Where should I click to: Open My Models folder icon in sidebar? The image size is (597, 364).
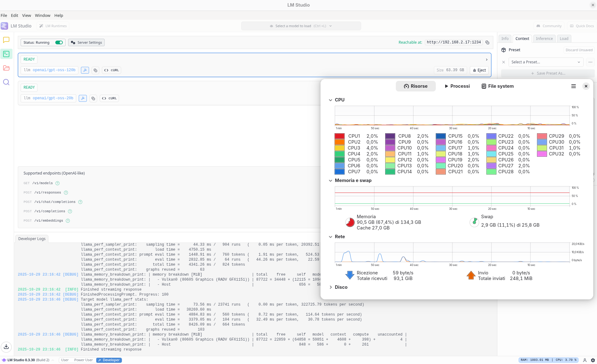pos(6,68)
